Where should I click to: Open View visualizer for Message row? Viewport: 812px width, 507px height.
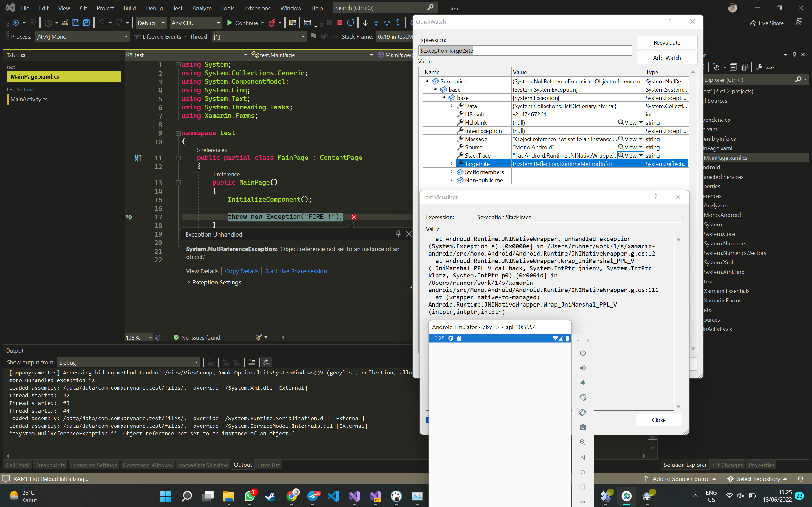627,139
